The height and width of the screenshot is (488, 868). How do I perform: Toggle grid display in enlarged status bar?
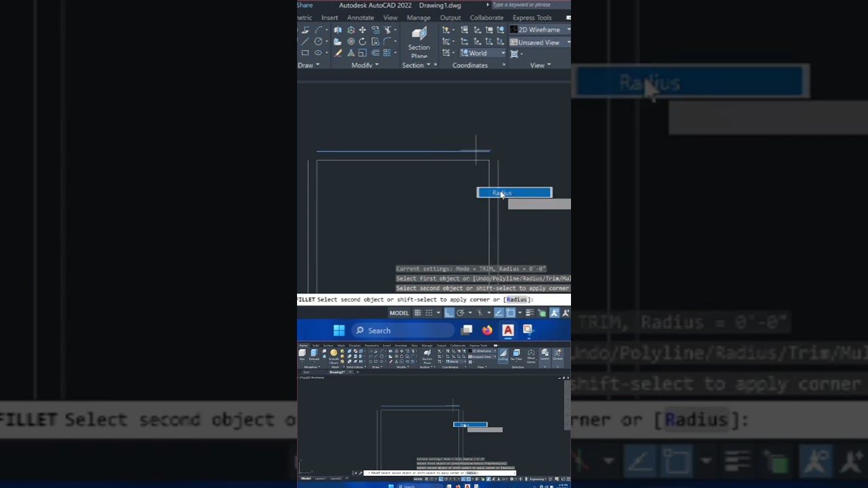418,313
